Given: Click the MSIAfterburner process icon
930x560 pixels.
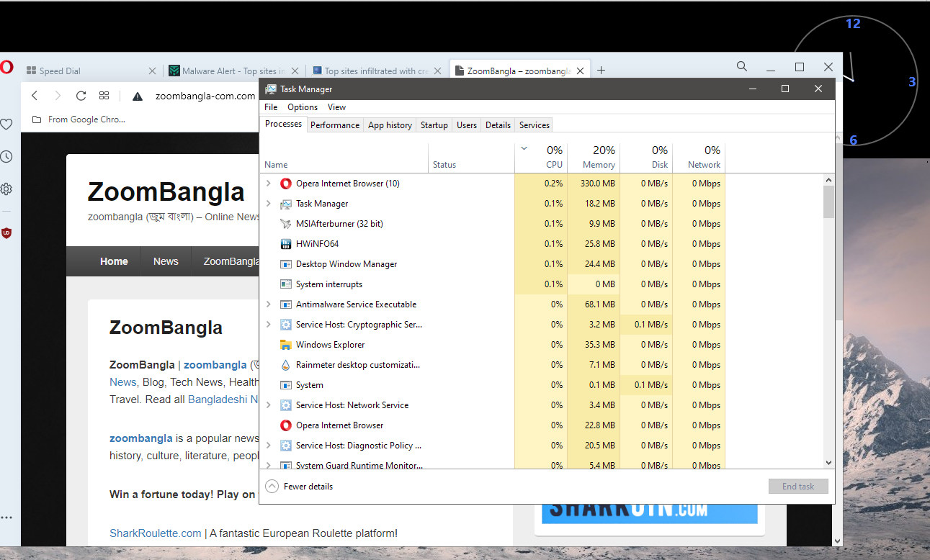Looking at the screenshot, I should tap(285, 224).
